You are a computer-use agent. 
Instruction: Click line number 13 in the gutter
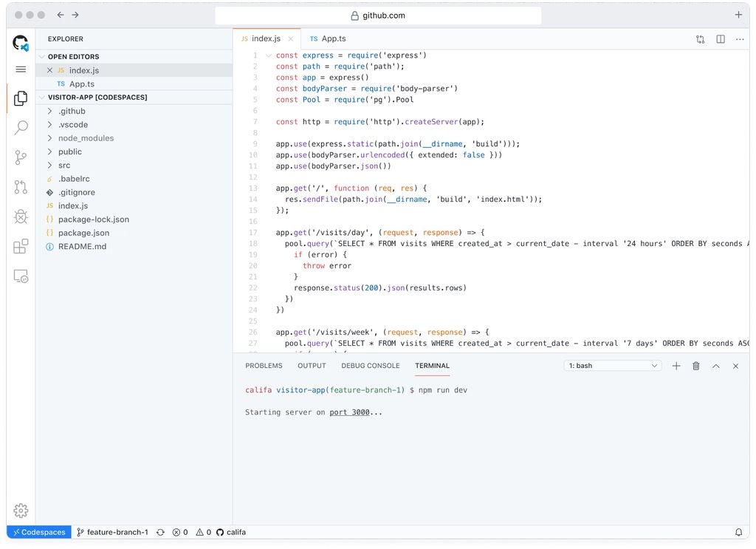pyautogui.click(x=253, y=188)
